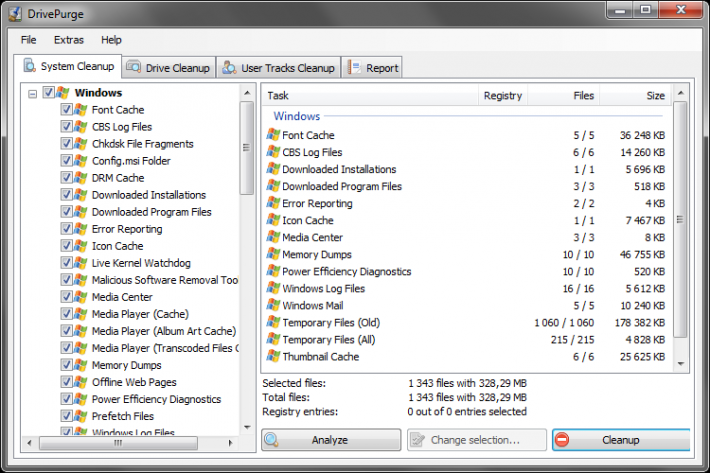This screenshot has width=710, height=473.
Task: Click the icon beside Power Efficiency Diagnostics in the results list
Action: pyautogui.click(x=273, y=271)
